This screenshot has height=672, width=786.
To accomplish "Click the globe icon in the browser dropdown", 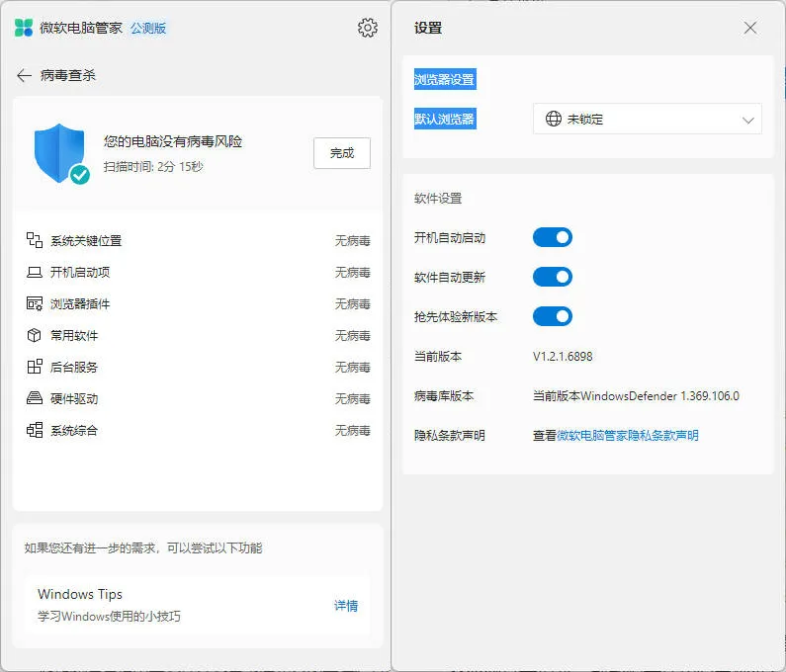I will coord(554,119).
